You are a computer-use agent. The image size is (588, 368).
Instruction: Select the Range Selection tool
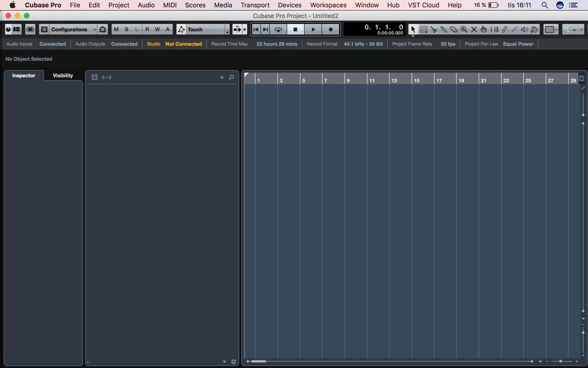pos(424,29)
